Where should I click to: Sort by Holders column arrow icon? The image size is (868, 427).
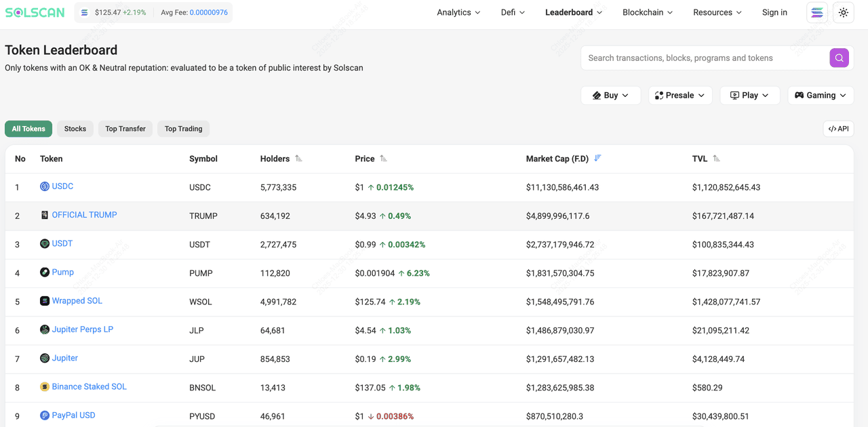pos(298,159)
